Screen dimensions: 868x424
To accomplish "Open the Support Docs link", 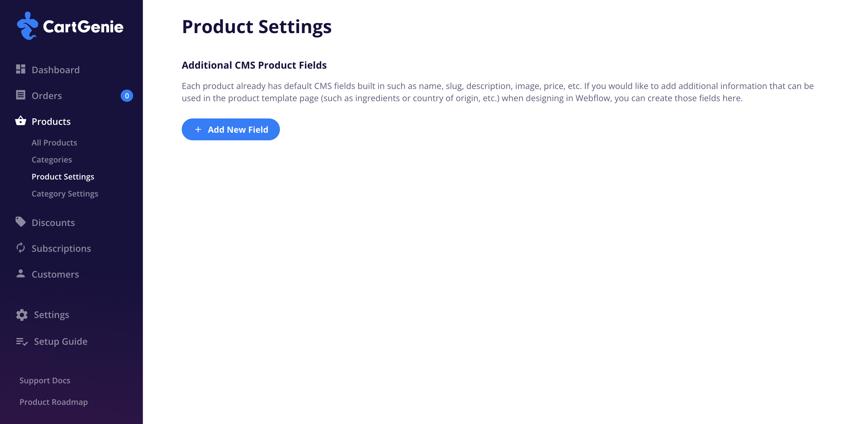I will tap(45, 380).
